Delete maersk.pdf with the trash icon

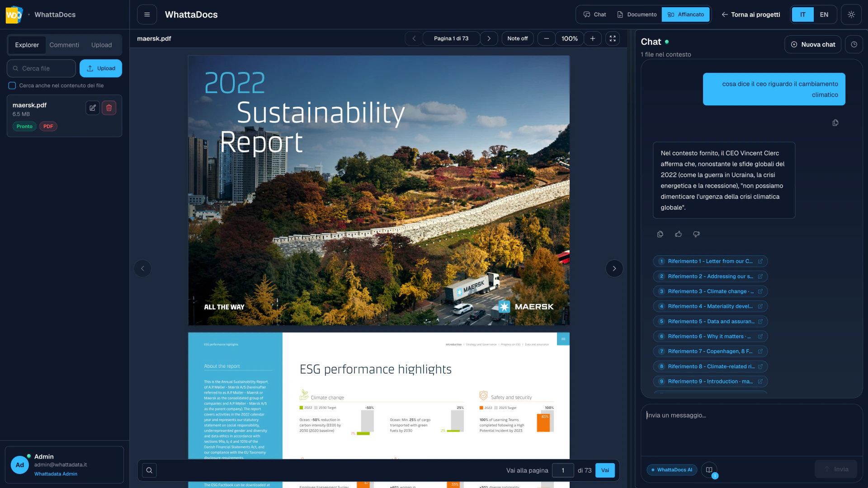109,108
